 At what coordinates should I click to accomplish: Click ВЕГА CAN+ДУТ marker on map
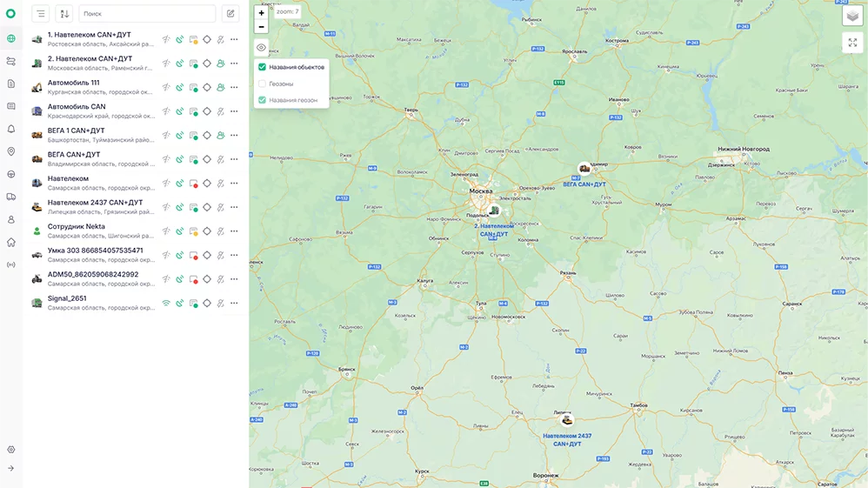click(584, 169)
